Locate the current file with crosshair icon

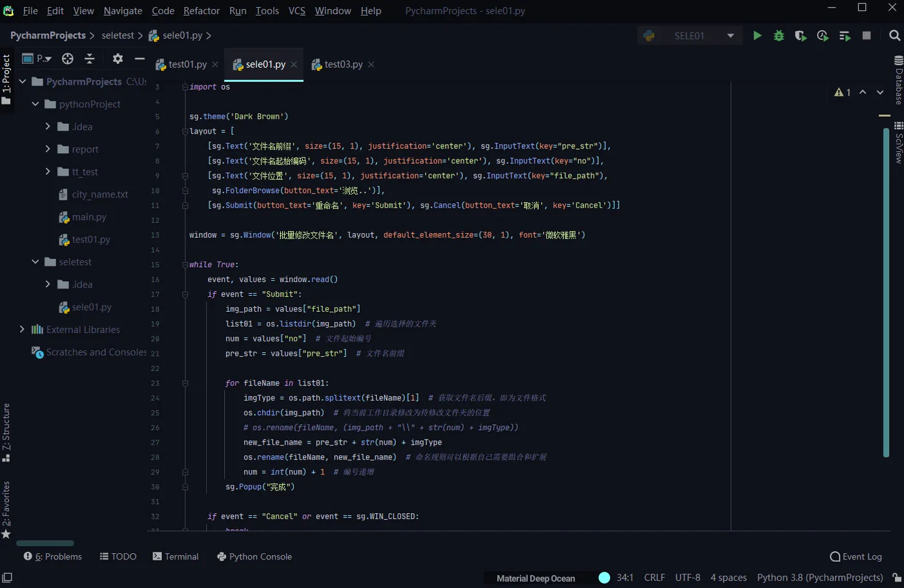point(68,59)
